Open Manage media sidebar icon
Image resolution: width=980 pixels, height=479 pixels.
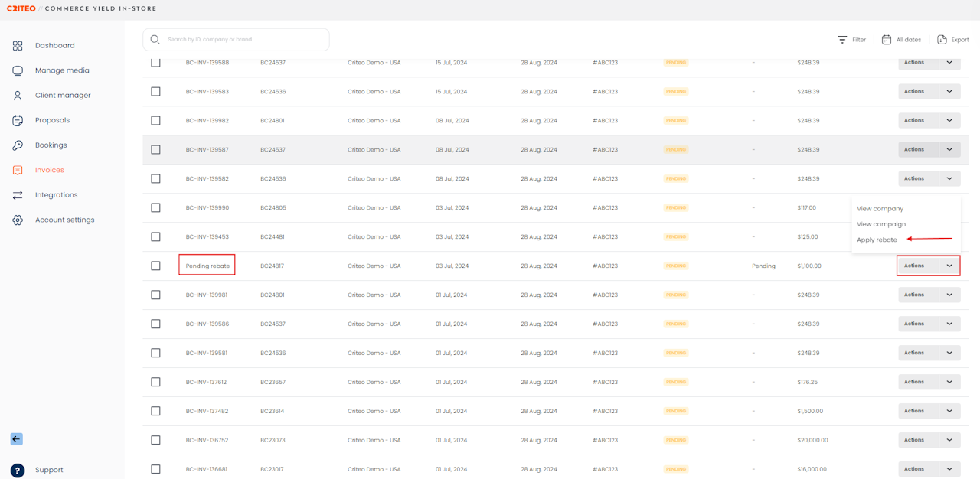[x=18, y=70]
